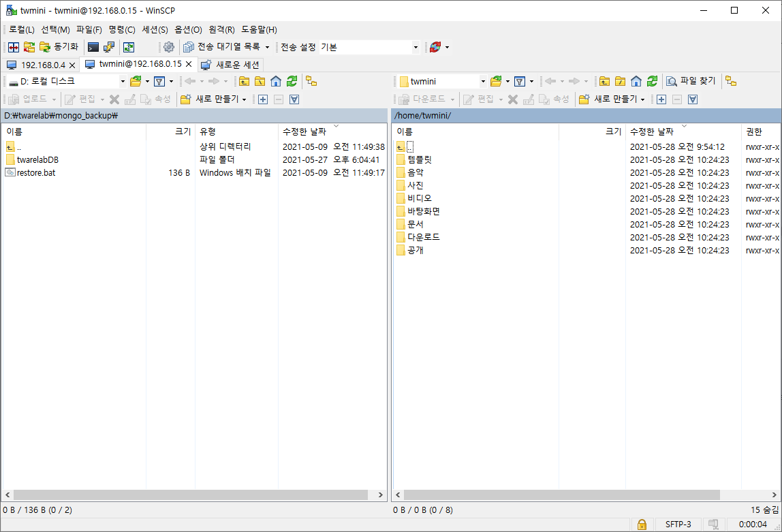Click the local home directory icon
The width and height of the screenshot is (782, 532).
click(276, 81)
